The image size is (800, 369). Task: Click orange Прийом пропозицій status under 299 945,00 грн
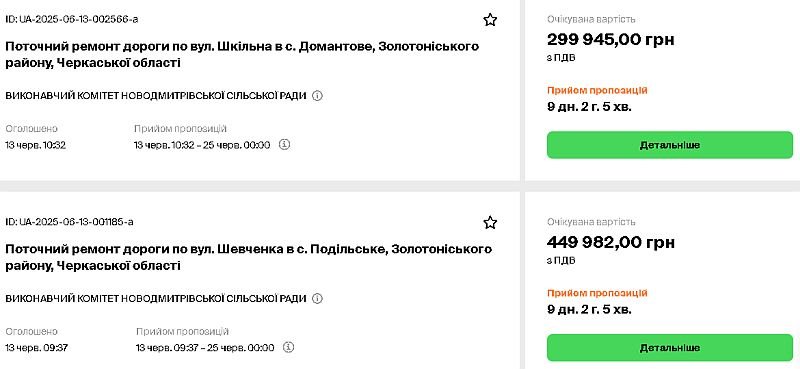597,90
